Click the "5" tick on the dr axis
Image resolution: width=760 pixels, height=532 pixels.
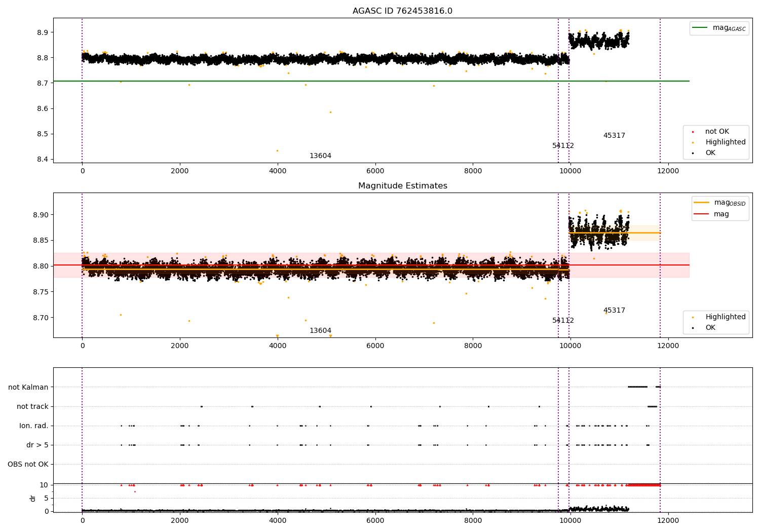point(47,499)
